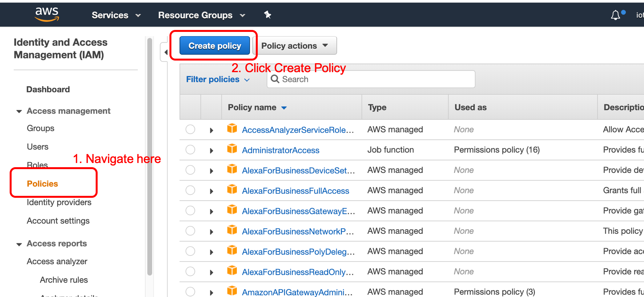
Task: Expand the AlexaForBusinessNetworkP row details
Action: (211, 232)
